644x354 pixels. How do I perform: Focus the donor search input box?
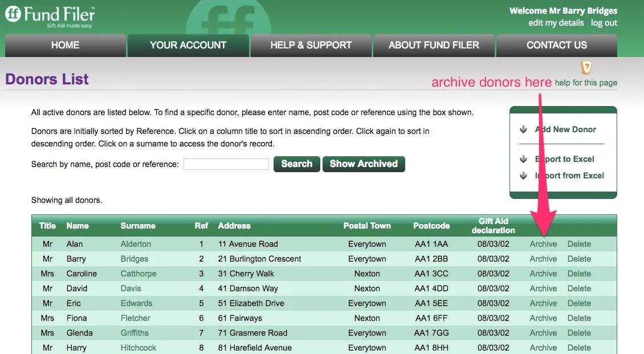tap(226, 164)
